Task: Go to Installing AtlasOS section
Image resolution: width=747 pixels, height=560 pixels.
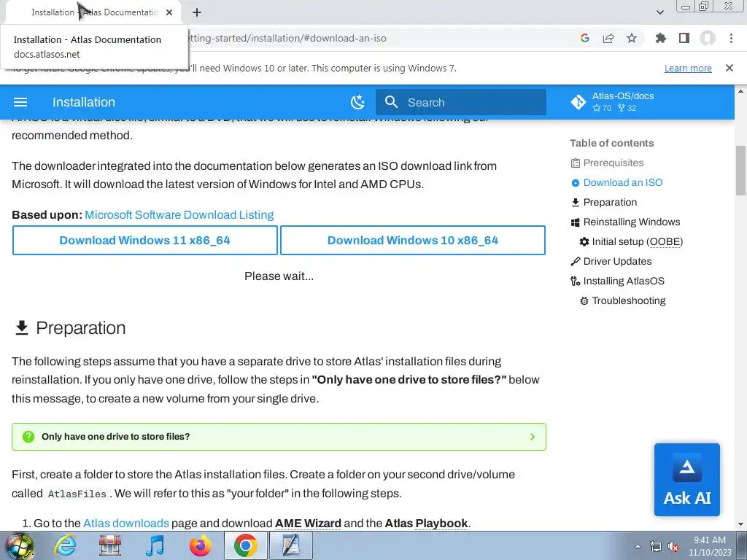Action: click(623, 281)
